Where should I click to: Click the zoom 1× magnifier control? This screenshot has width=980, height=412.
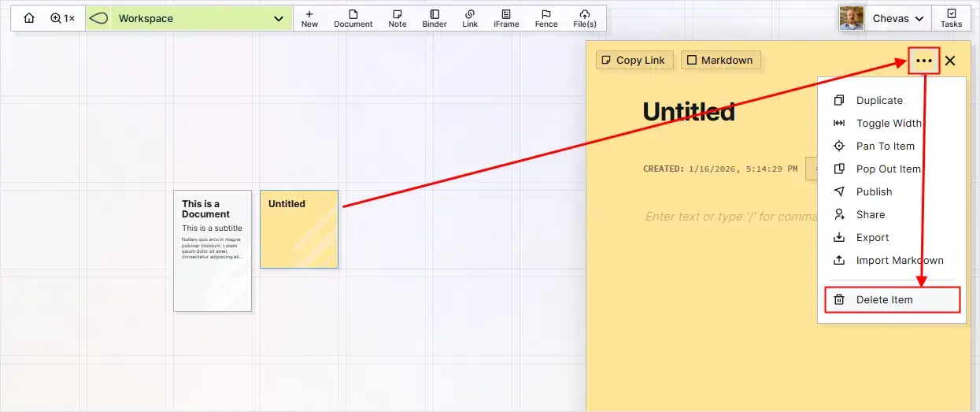(x=62, y=18)
